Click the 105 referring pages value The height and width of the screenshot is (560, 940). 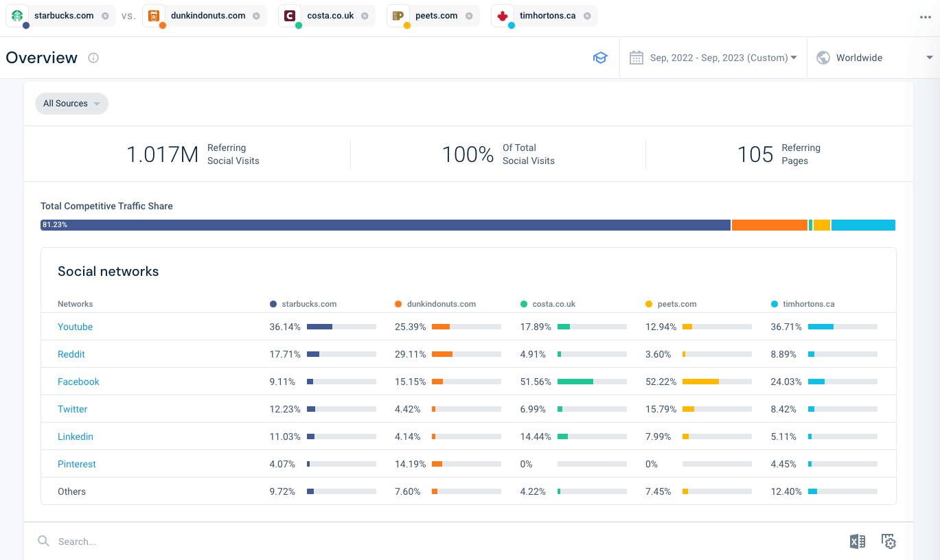click(755, 154)
